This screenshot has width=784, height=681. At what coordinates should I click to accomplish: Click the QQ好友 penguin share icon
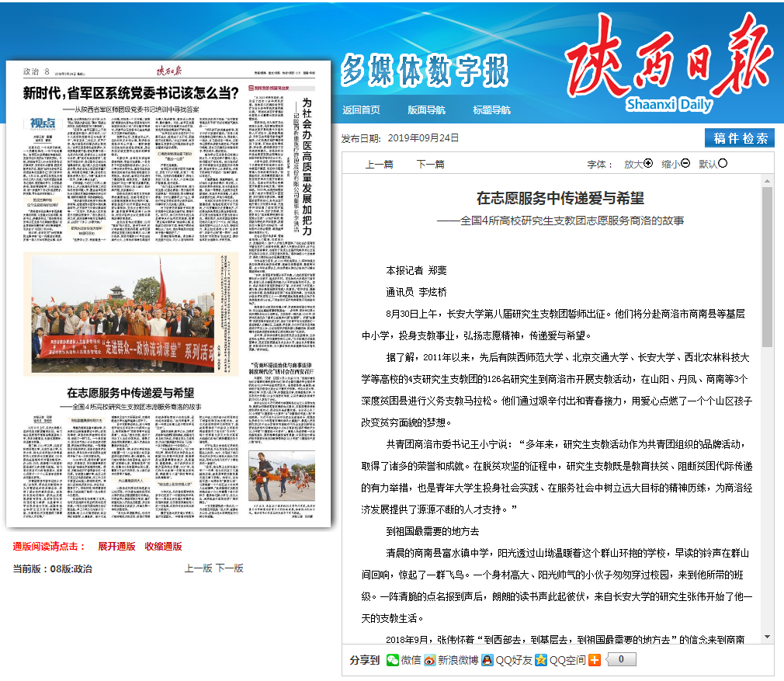click(487, 660)
